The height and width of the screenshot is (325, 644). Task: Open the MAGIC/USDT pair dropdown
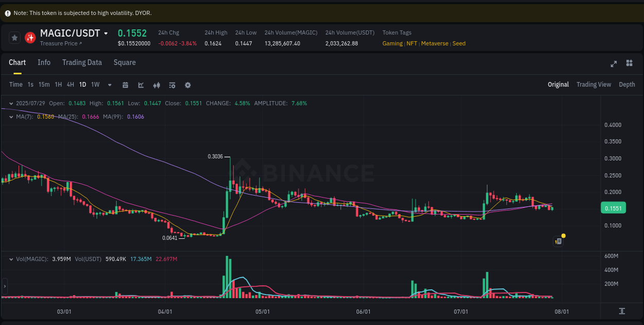point(106,32)
